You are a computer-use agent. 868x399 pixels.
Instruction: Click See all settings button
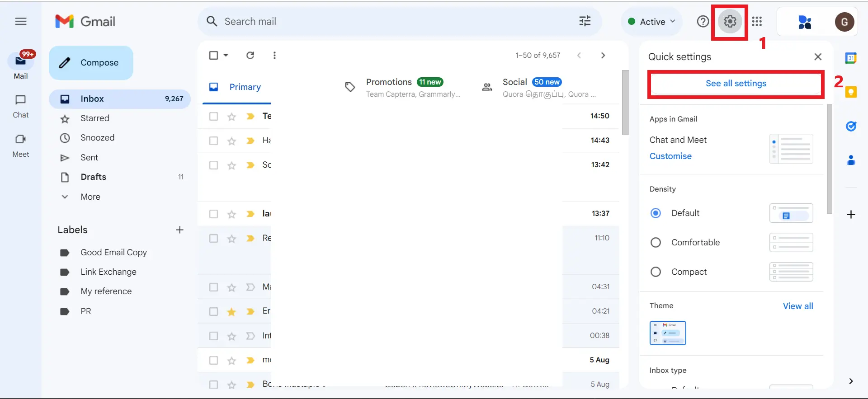click(x=736, y=84)
